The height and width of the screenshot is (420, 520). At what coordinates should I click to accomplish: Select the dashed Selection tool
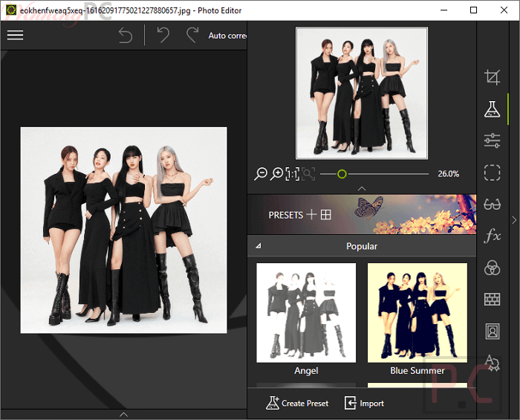[492, 172]
